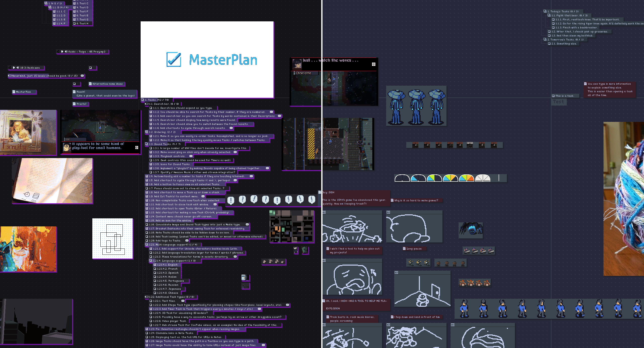Play the 10 3-Audio.wav sound task
The width and height of the screenshot is (644, 348).
tap(14, 68)
